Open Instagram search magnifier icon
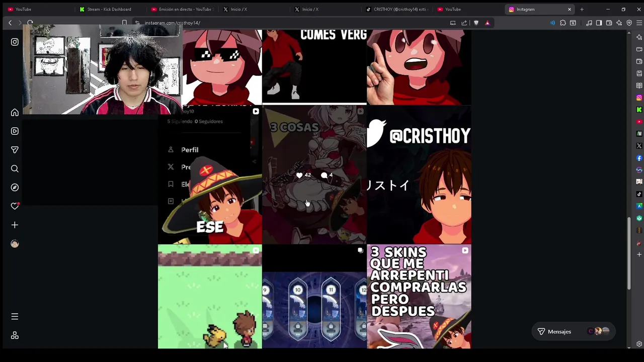 15,169
